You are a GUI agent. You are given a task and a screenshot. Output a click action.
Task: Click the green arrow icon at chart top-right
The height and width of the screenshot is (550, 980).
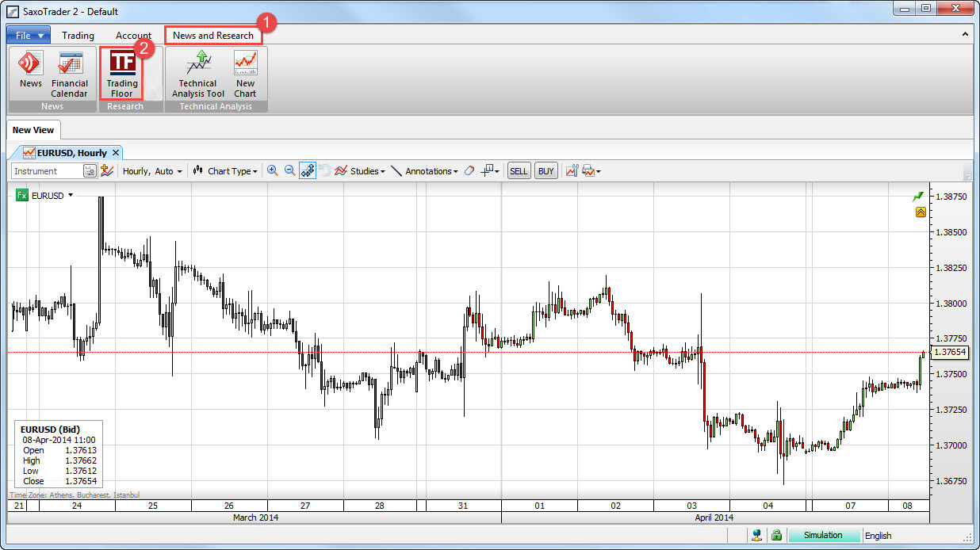[x=919, y=196]
